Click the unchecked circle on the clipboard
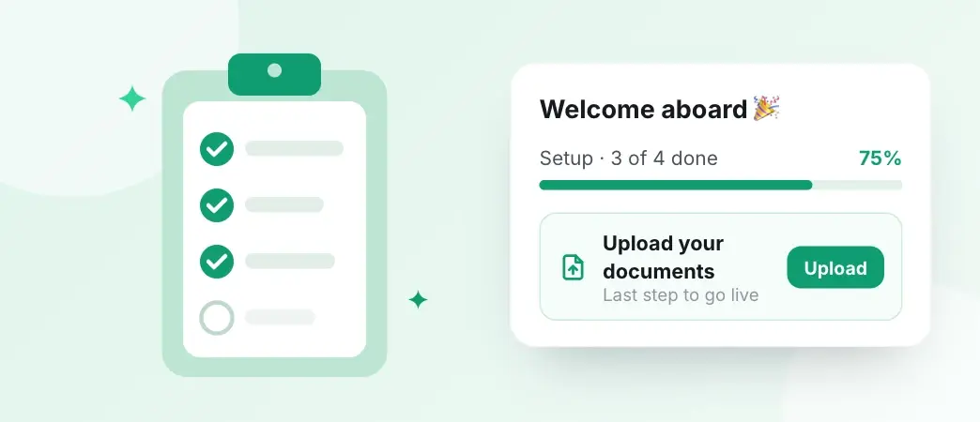 216,318
